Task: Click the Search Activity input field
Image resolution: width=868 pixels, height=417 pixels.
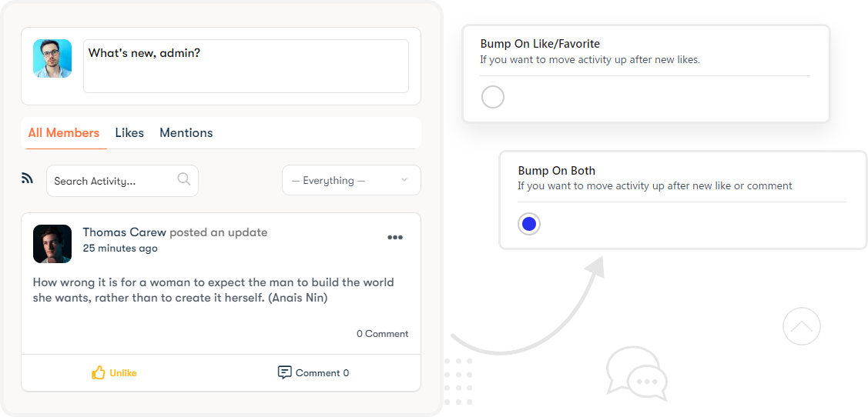Action: 122,181
